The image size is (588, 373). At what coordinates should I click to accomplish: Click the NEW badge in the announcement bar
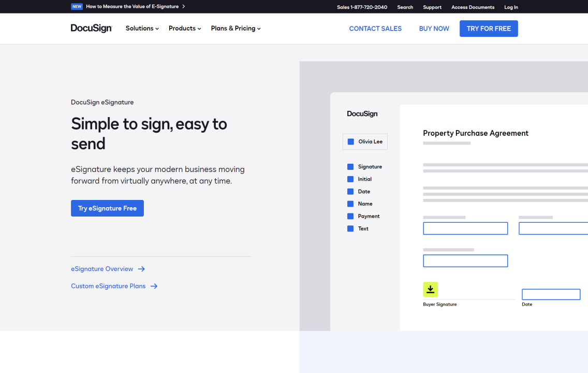(x=77, y=7)
